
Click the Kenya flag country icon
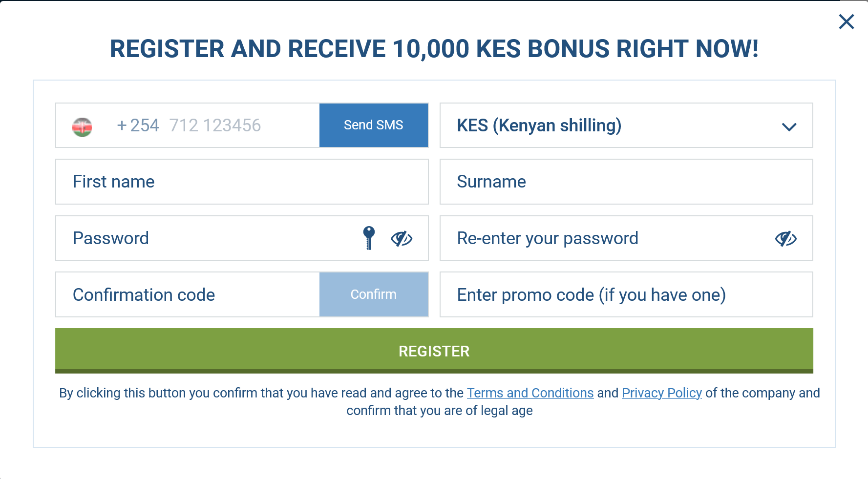tap(82, 127)
